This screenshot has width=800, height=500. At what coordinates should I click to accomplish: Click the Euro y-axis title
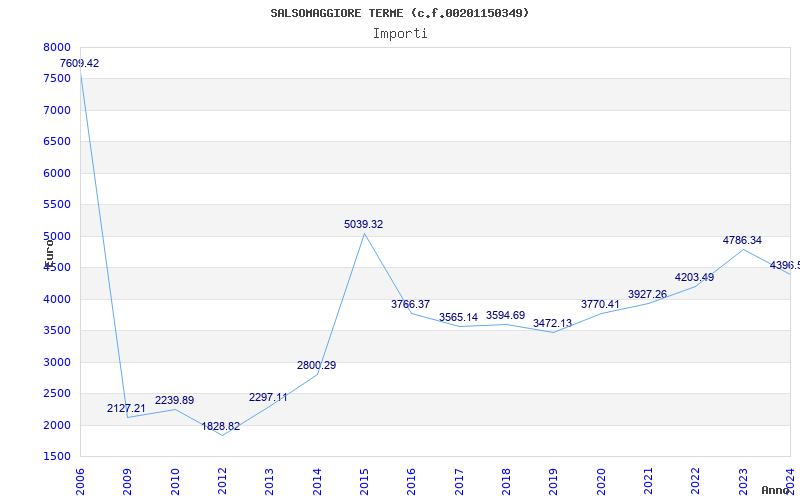tap(48, 253)
